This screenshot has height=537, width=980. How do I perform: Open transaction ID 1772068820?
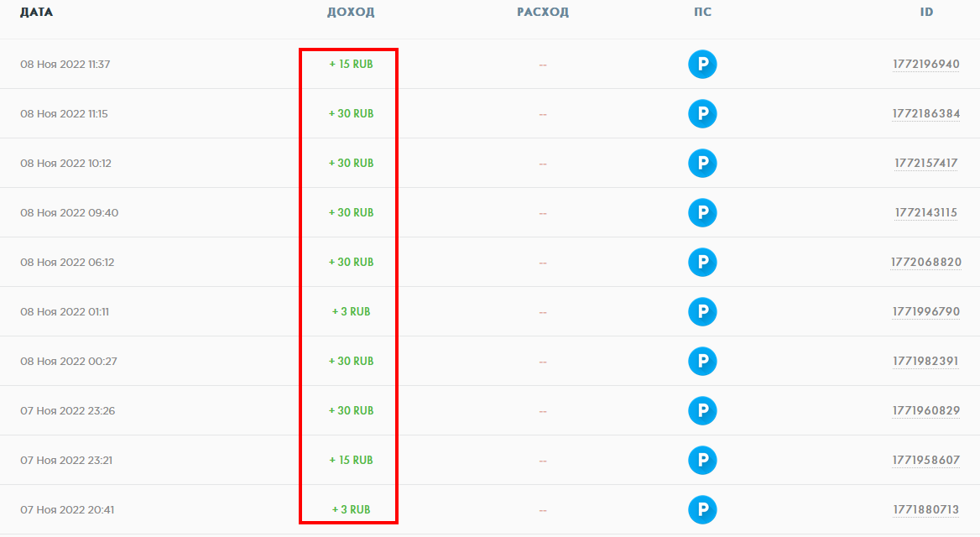point(926,262)
